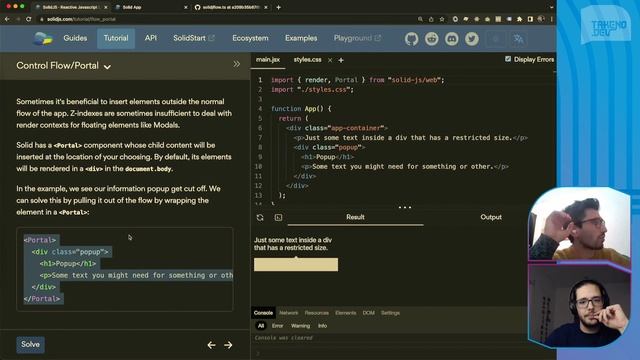Refresh the result preview
The image size is (640, 360).
click(260, 218)
